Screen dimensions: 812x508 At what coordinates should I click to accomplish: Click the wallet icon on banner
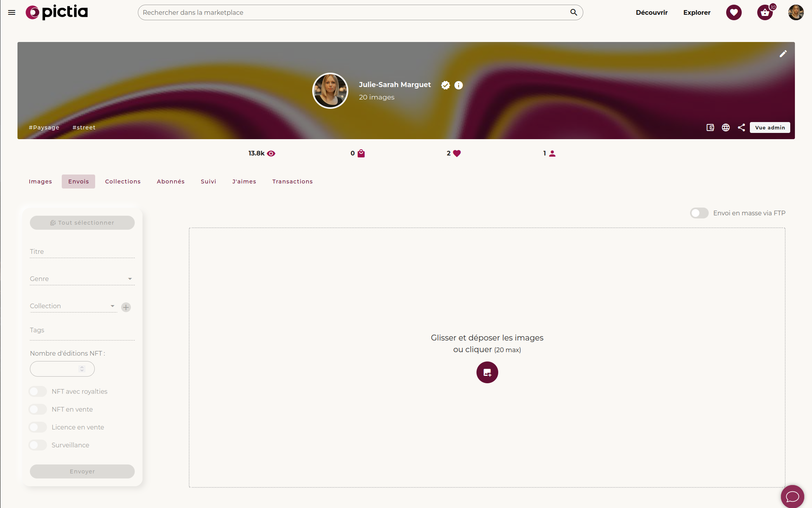coord(710,127)
